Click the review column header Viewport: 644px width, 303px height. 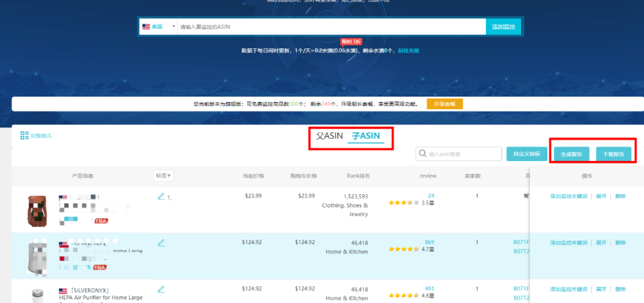428,176
